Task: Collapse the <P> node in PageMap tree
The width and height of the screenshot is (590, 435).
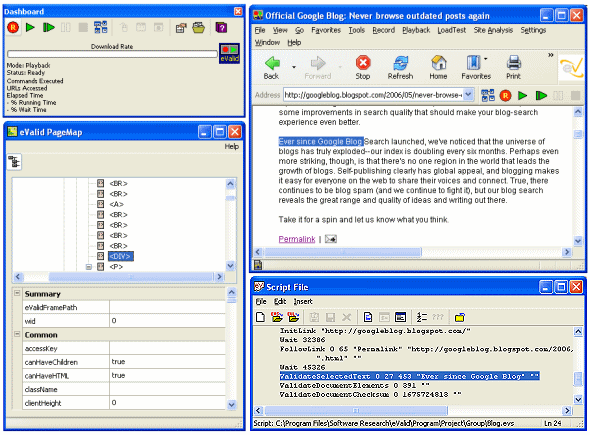Action: [89, 267]
